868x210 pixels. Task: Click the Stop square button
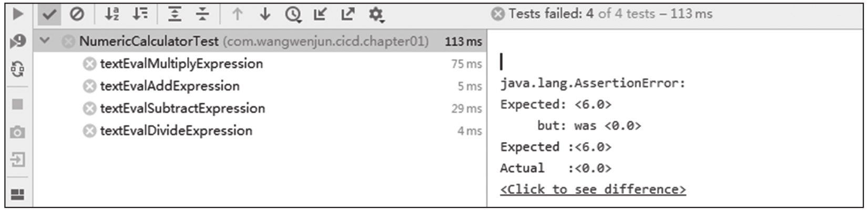(x=17, y=104)
